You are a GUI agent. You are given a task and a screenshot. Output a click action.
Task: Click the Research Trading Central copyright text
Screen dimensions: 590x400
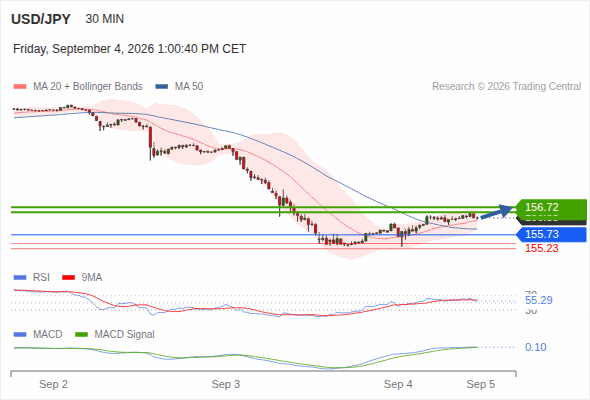coord(506,87)
